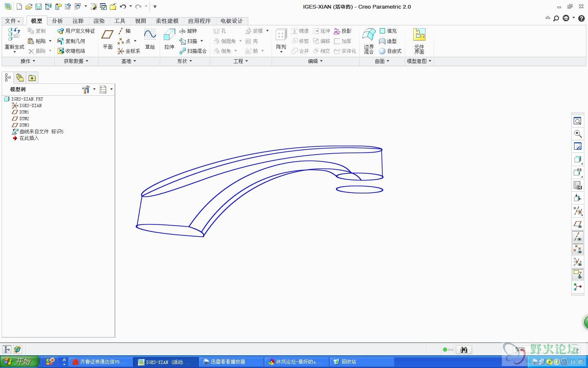Toggle the ribbon collapse arrow
The height and width of the screenshot is (368, 588).
[548, 18]
